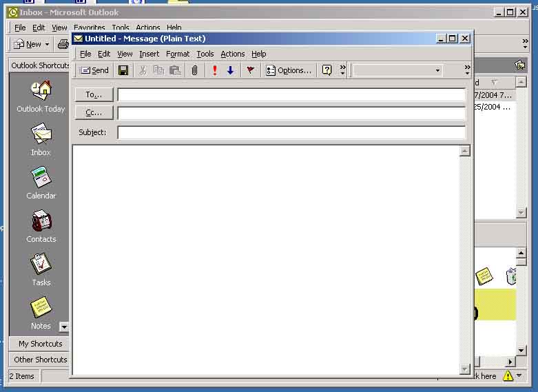Click yellow warning icon in Outlook status bar

[x=508, y=376]
